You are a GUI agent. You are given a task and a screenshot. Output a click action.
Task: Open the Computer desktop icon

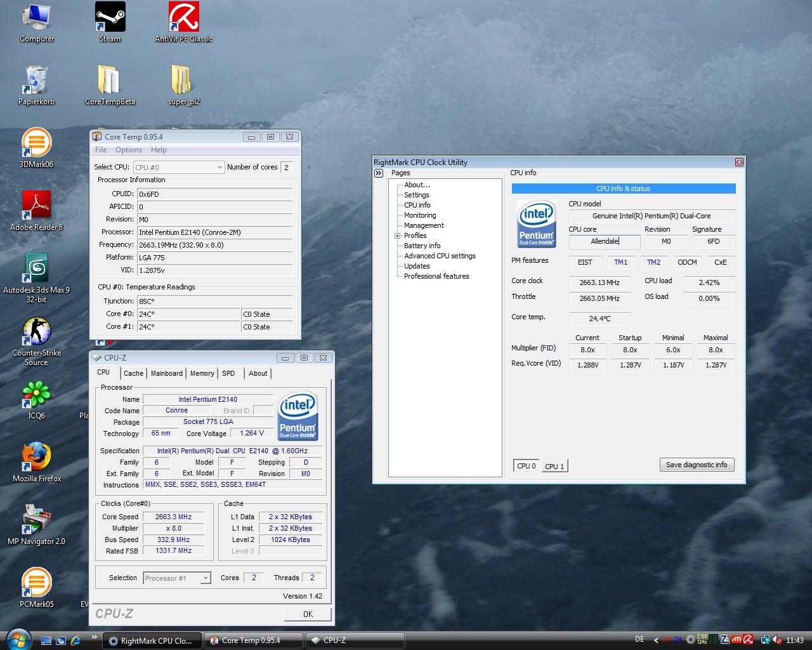(x=36, y=23)
